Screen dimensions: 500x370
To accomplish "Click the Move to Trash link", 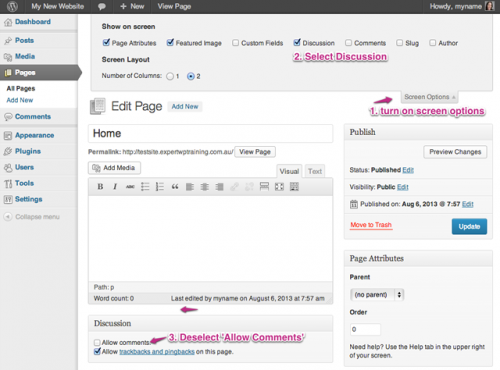I will point(371,225).
